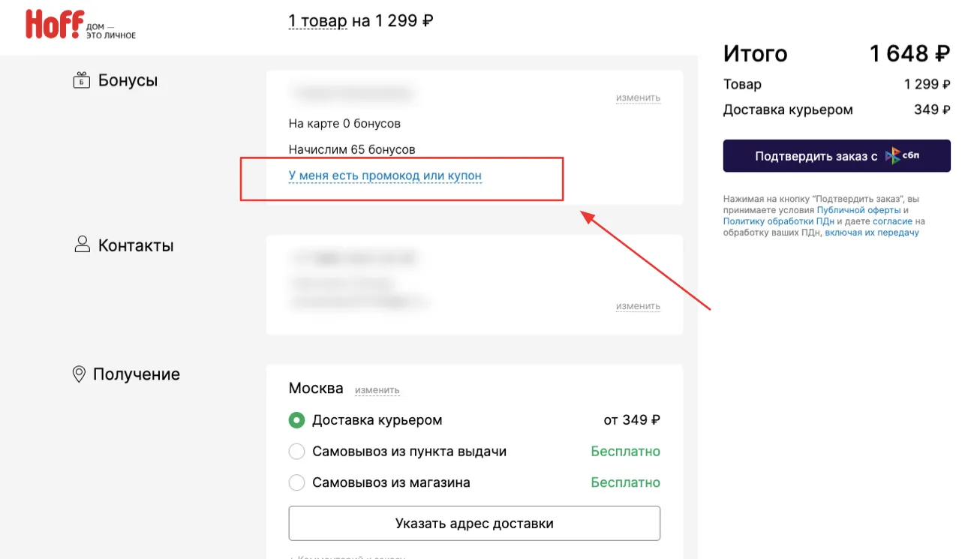The height and width of the screenshot is (559, 980).
Task: Open Политику обработки ПДн link
Action: [778, 222]
